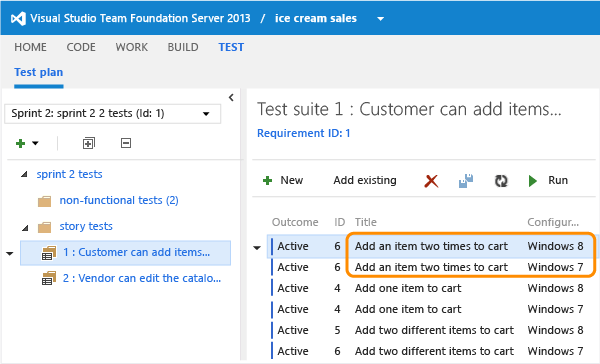This screenshot has height=364, width=600.
Task: Click the Add existing button
Action: click(x=365, y=180)
